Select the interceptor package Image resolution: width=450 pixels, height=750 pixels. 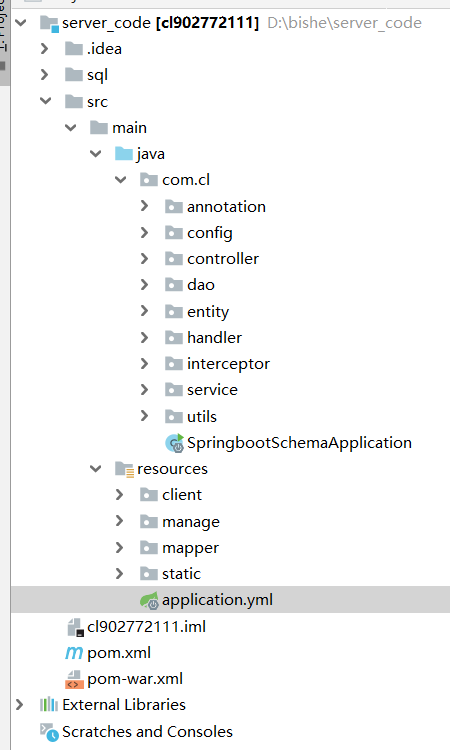click(x=228, y=364)
